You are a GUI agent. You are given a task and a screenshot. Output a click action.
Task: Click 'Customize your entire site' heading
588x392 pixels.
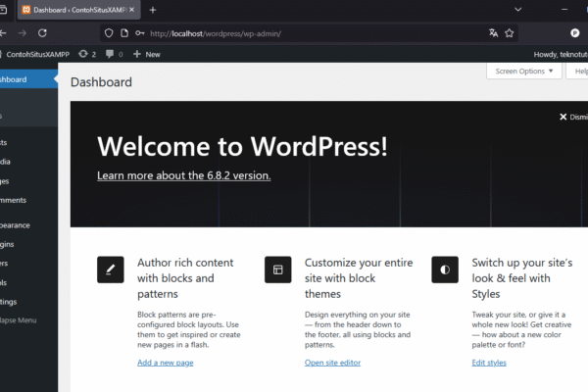click(x=359, y=278)
